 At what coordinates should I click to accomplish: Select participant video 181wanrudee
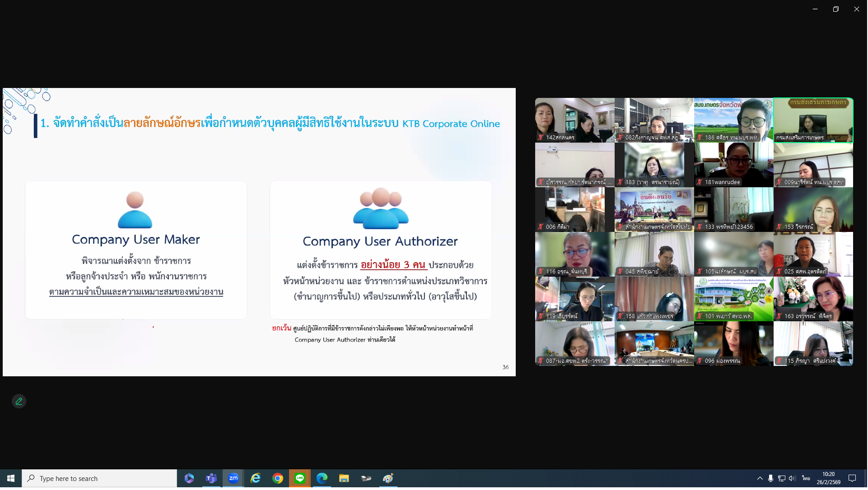click(x=733, y=165)
